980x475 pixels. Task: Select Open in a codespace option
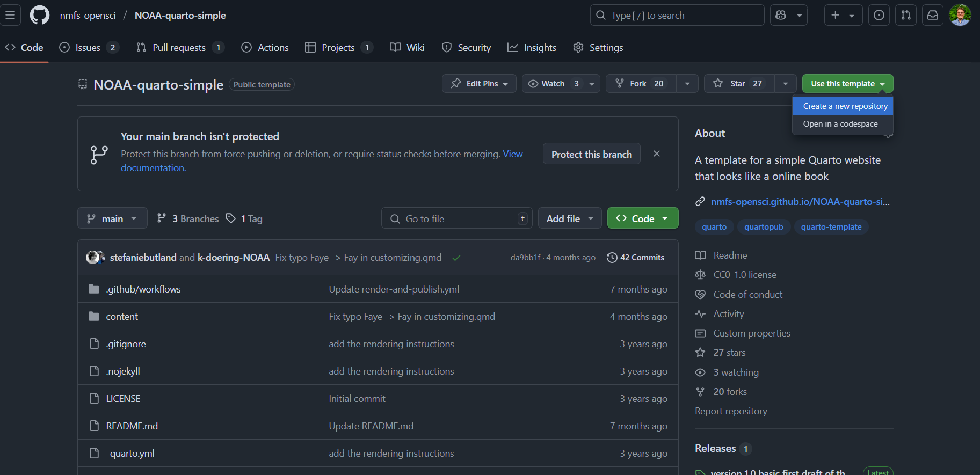click(x=843, y=124)
